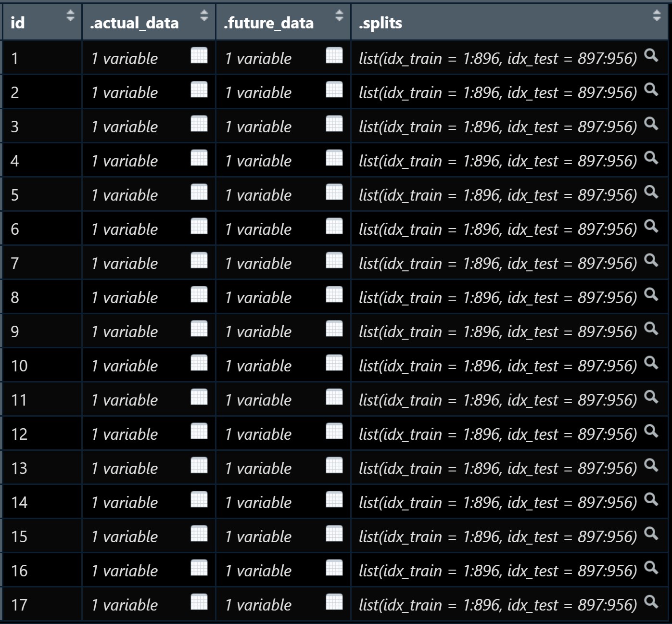Select the .actual_data column header label
This screenshot has width=672, height=624.
tap(134, 23)
